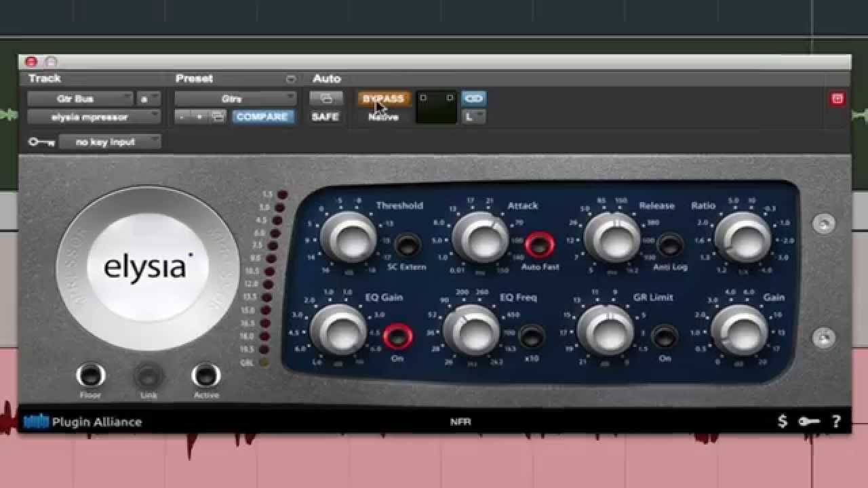Toggle the Anti Log release switch
The image size is (868, 488).
[x=670, y=244]
